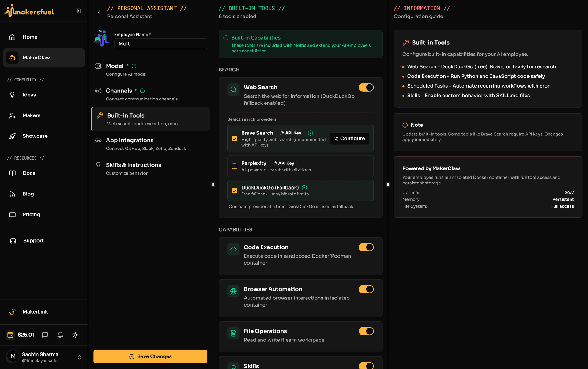588x369 pixels.
Task: Select the Channels section
Action: pyautogui.click(x=150, y=94)
